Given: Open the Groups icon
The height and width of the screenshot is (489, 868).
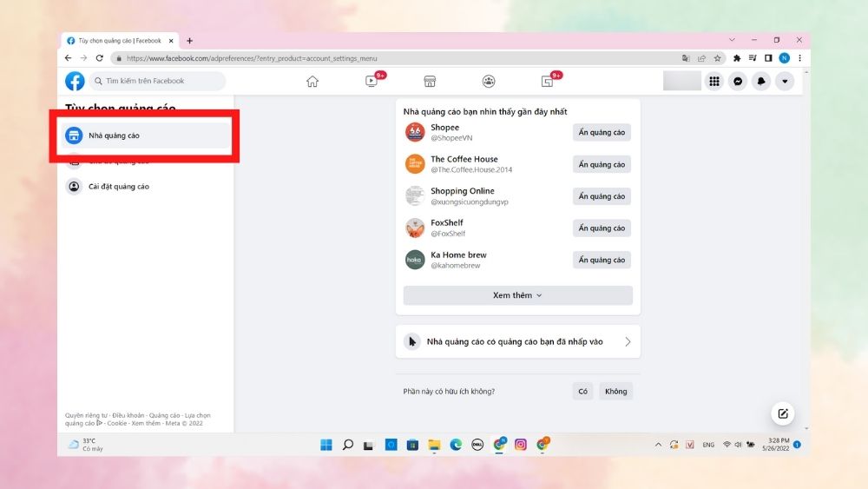Looking at the screenshot, I should (489, 81).
